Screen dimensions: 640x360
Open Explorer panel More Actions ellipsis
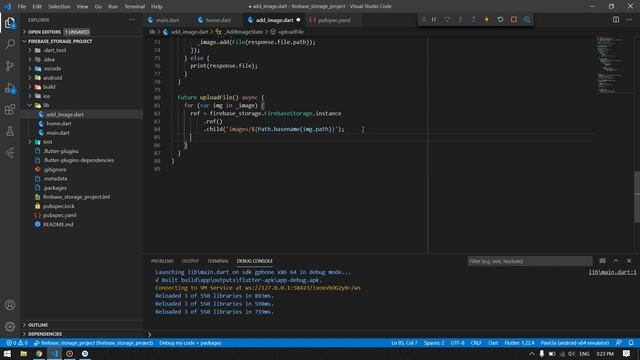tap(132, 20)
